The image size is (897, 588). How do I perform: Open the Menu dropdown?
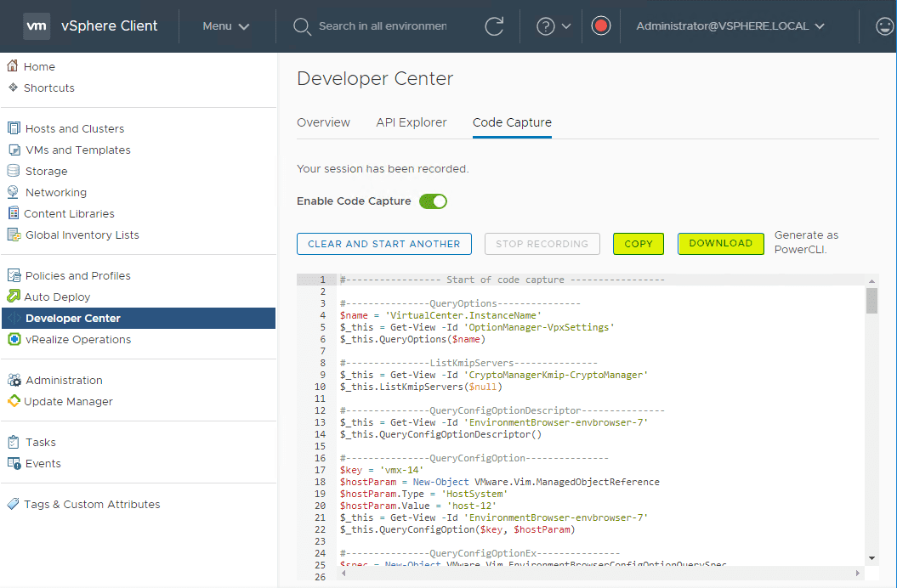tap(226, 26)
